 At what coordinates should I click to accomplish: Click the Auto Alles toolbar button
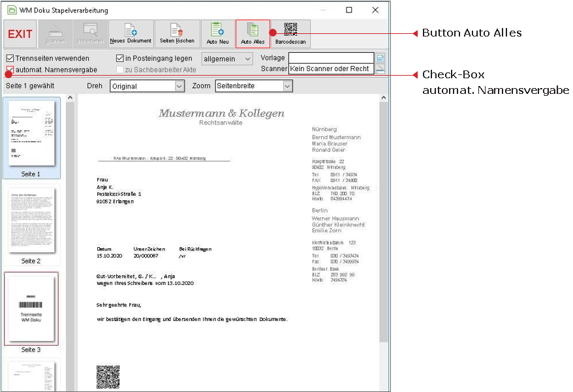253,34
